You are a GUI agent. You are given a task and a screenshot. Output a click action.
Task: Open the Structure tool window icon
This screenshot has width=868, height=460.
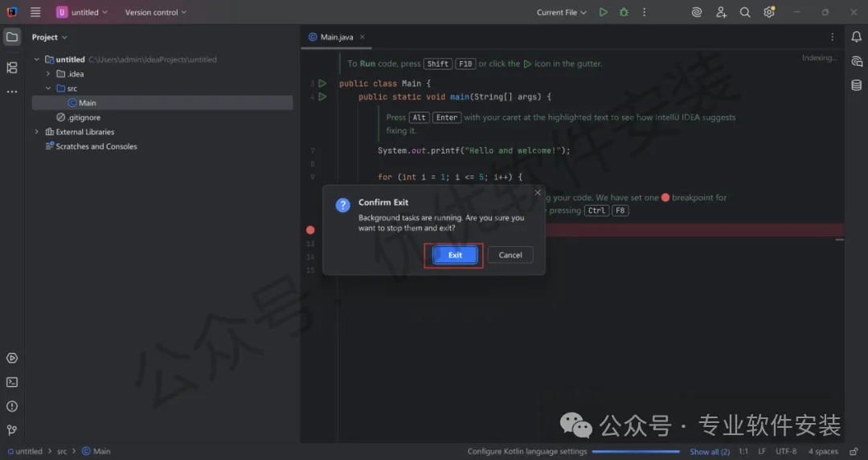[x=11, y=68]
